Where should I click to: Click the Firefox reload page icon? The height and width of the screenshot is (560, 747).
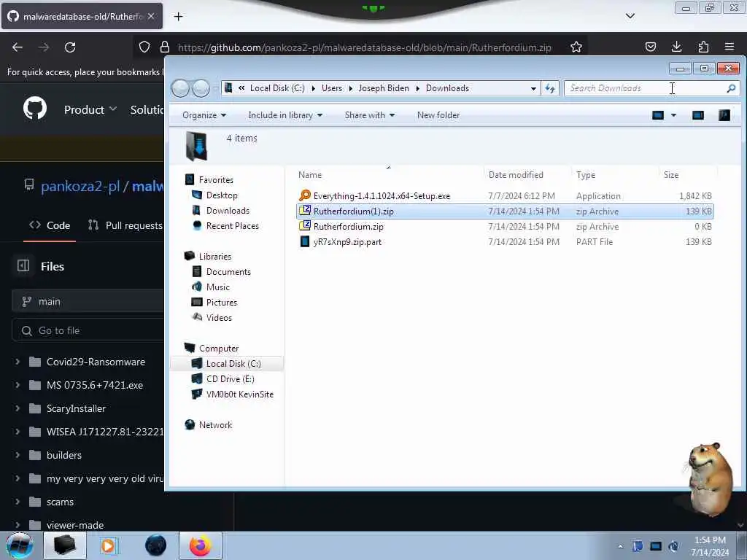coord(70,47)
